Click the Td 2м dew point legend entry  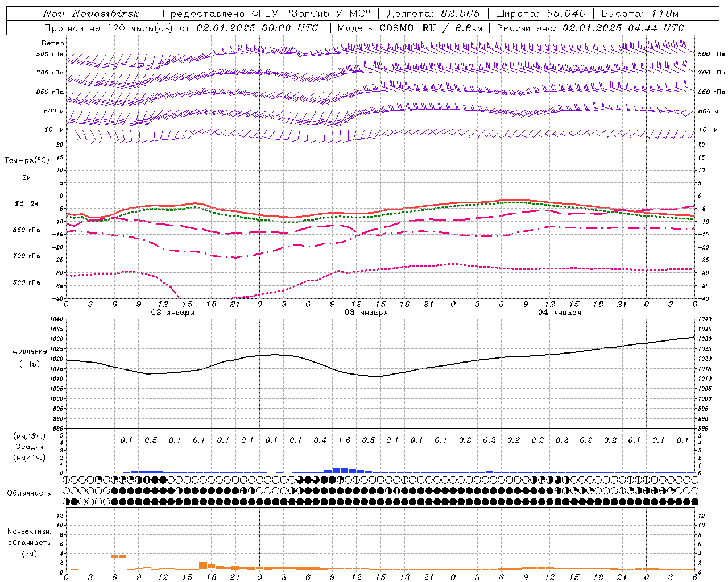coord(27,203)
